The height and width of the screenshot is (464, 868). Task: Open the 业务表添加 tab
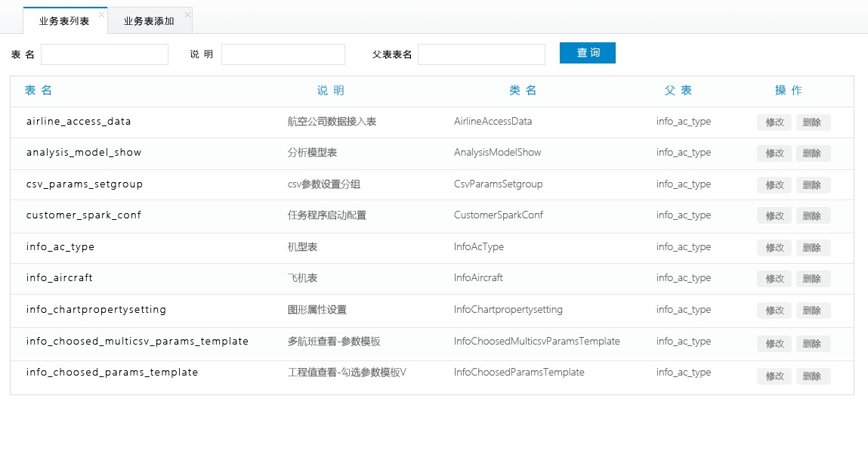148,21
